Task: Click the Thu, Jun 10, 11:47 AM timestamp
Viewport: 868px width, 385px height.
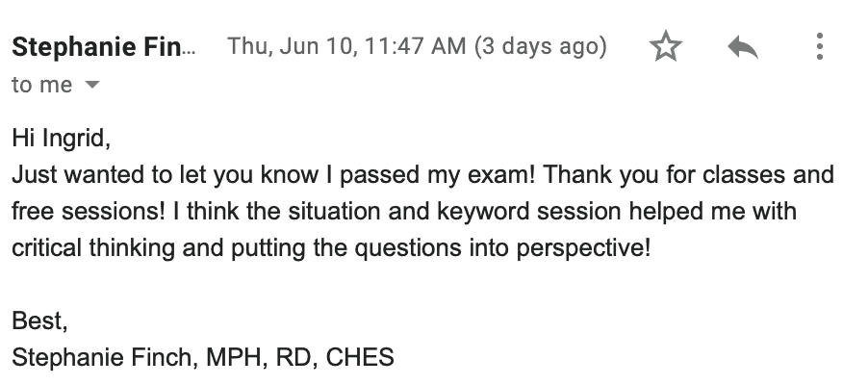Action: 346,46
